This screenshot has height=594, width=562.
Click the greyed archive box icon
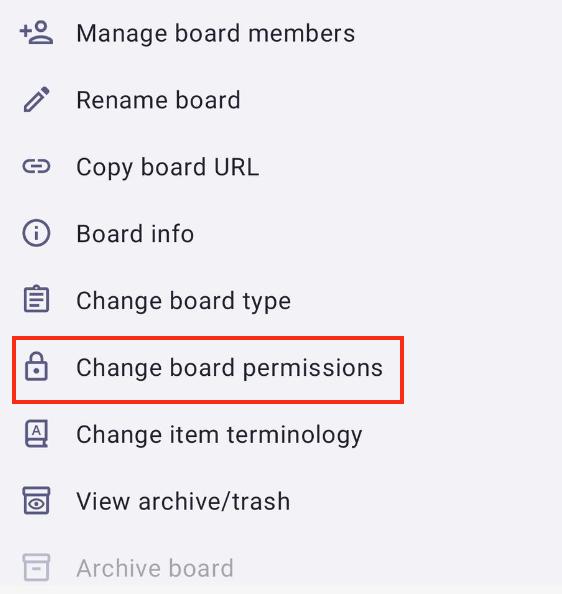36,567
